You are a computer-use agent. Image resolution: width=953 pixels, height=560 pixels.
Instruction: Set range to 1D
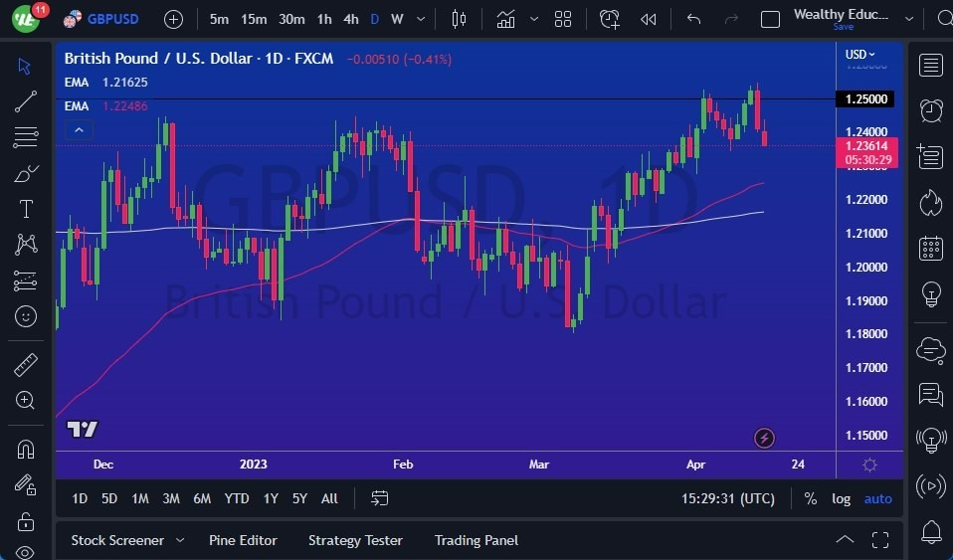tap(80, 498)
